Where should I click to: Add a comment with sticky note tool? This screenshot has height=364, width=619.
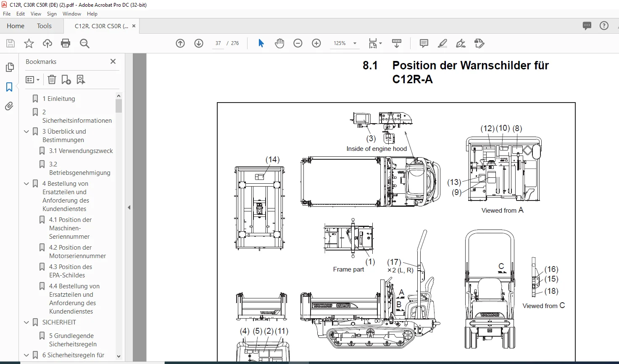[424, 43]
